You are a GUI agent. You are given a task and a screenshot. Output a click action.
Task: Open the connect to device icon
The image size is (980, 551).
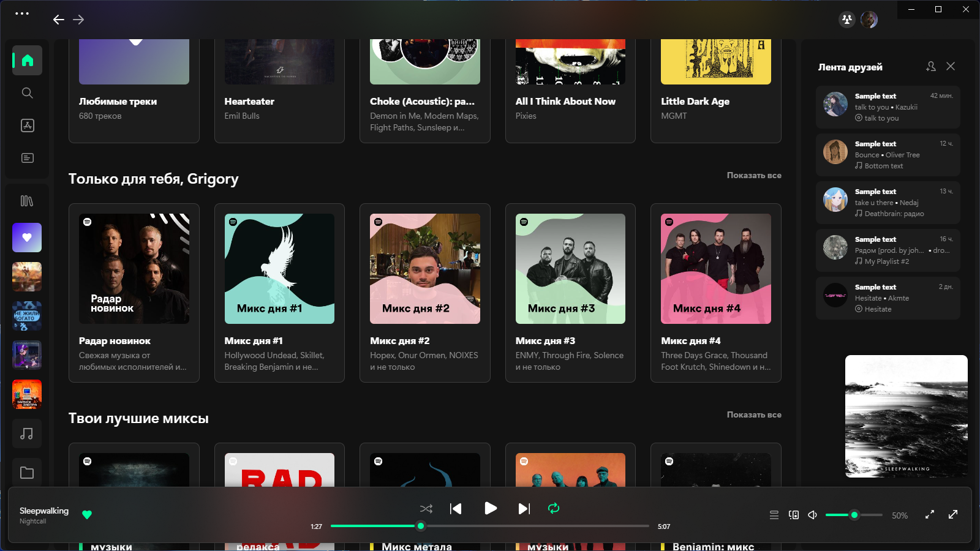pyautogui.click(x=794, y=515)
